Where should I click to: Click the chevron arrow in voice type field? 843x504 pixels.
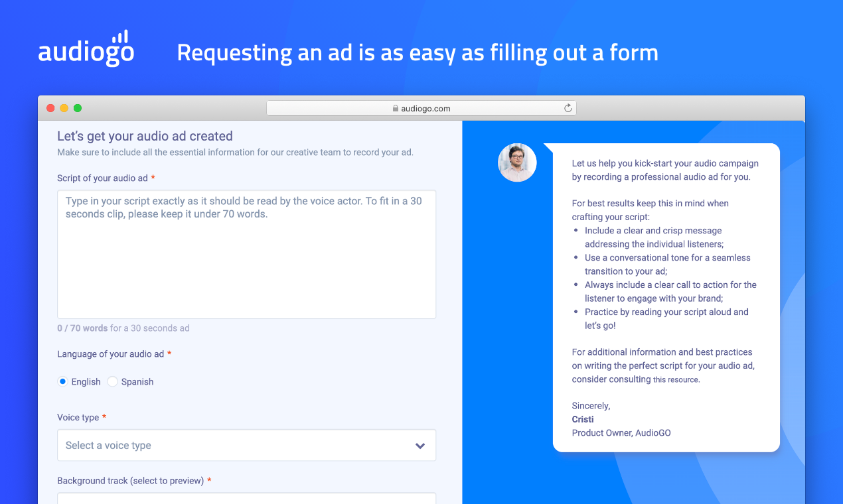[420, 446]
